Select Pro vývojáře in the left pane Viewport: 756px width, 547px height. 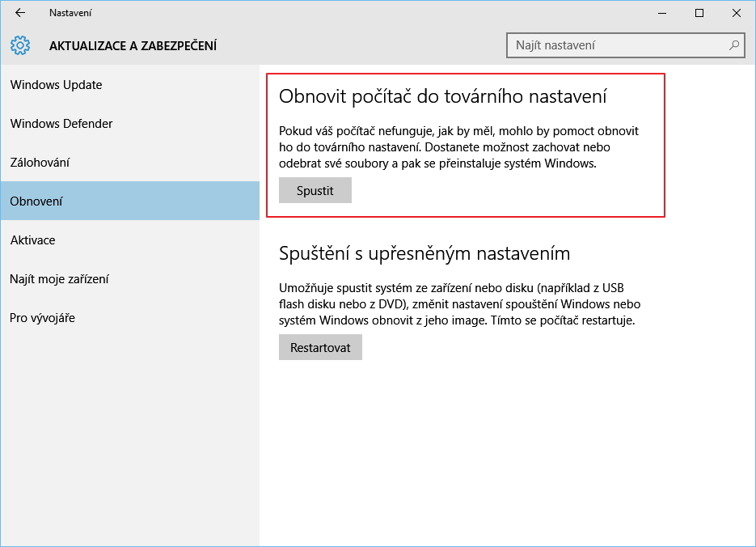click(x=41, y=317)
